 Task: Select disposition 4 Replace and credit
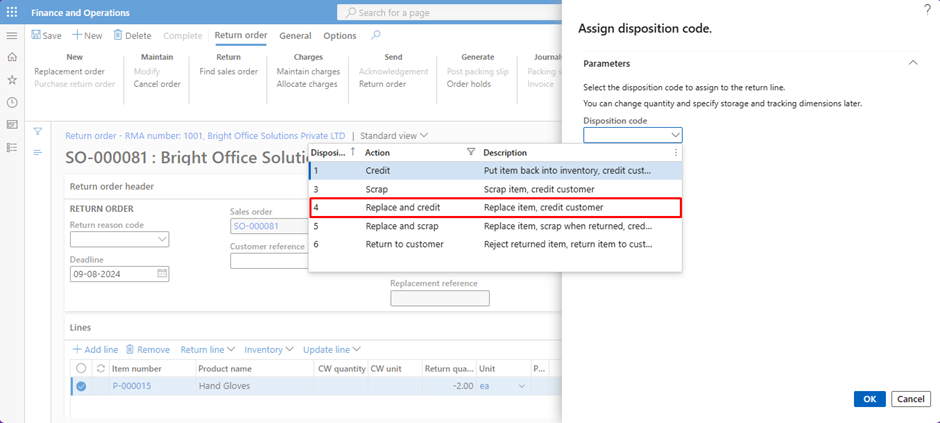pos(495,207)
